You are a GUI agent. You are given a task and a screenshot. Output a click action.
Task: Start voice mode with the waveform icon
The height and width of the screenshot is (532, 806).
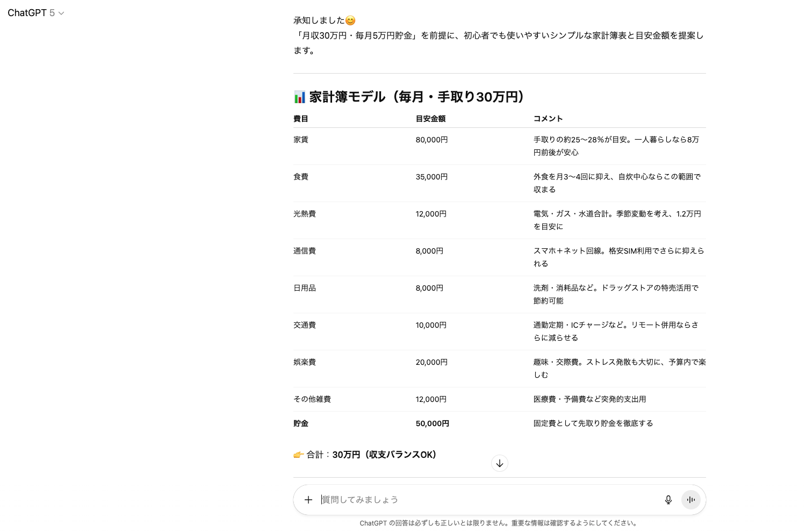click(x=691, y=500)
